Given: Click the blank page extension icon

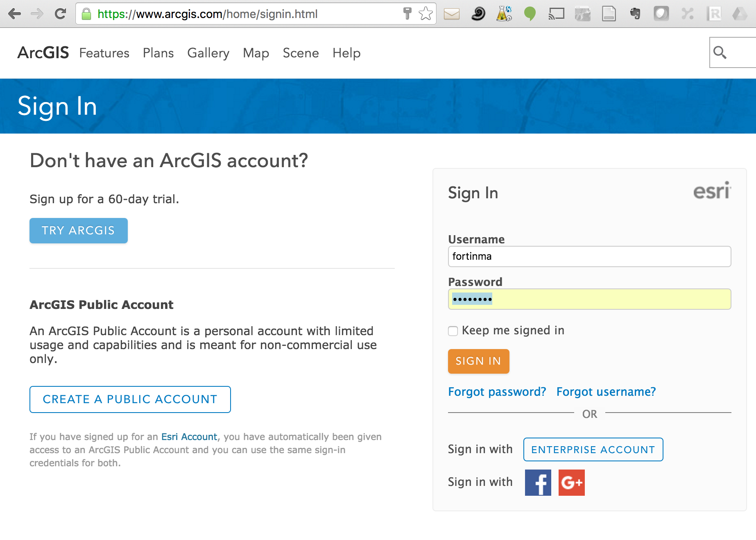Looking at the screenshot, I should click(609, 14).
